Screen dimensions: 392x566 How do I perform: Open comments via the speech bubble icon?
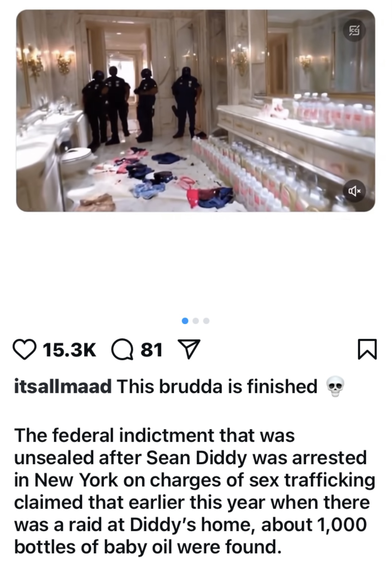coord(122,349)
